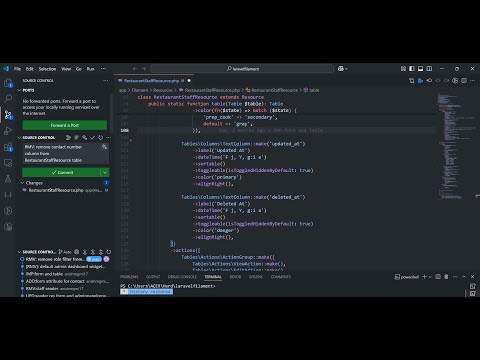Open the powershell terminal launch profile dropdown
This screenshot has height=360, width=480.
[430, 277]
